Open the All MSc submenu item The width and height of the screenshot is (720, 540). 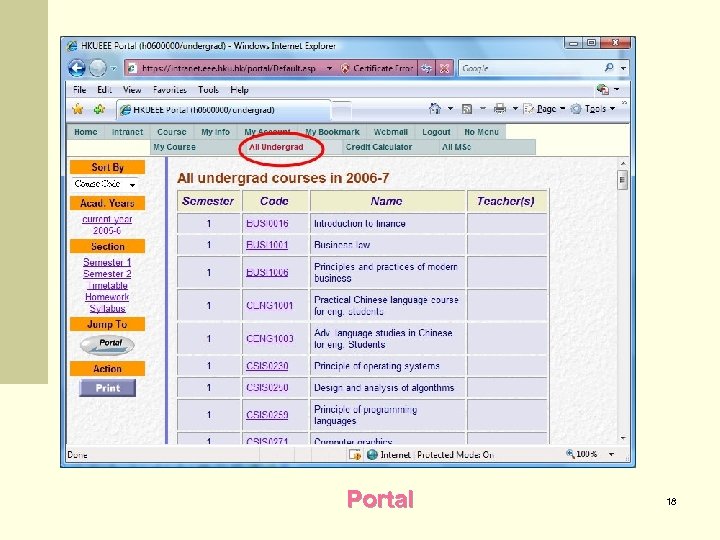coord(456,147)
